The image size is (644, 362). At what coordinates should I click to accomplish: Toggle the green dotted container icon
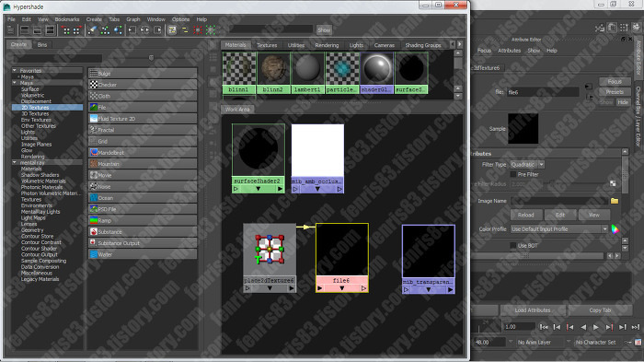[211, 30]
